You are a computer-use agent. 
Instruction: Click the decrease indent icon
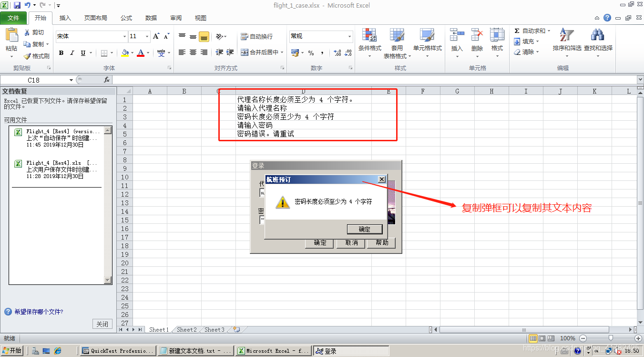tap(219, 52)
